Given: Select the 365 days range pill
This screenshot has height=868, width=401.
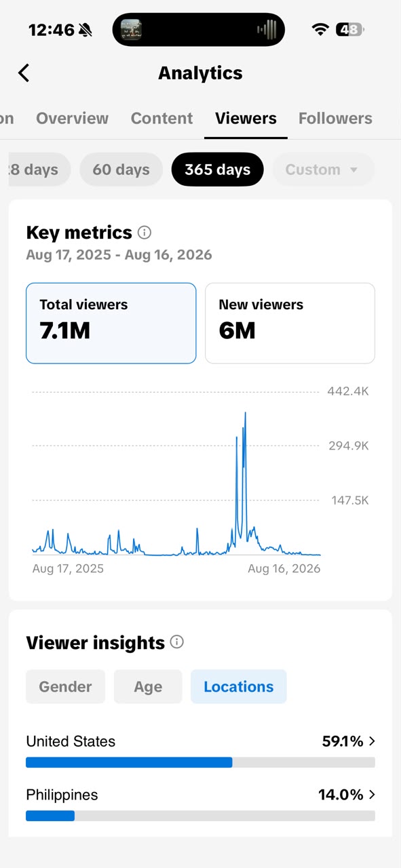Looking at the screenshot, I should click(218, 170).
